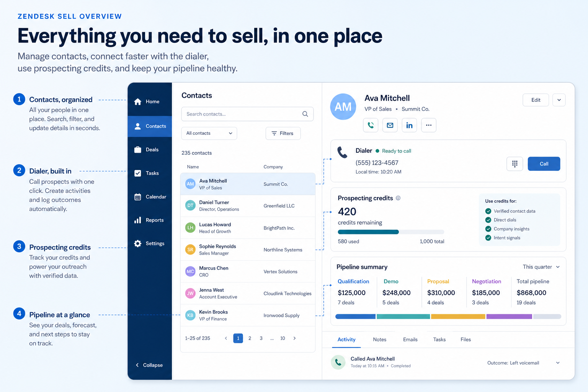
Task: Open the All contacts dropdown
Action: (209, 133)
